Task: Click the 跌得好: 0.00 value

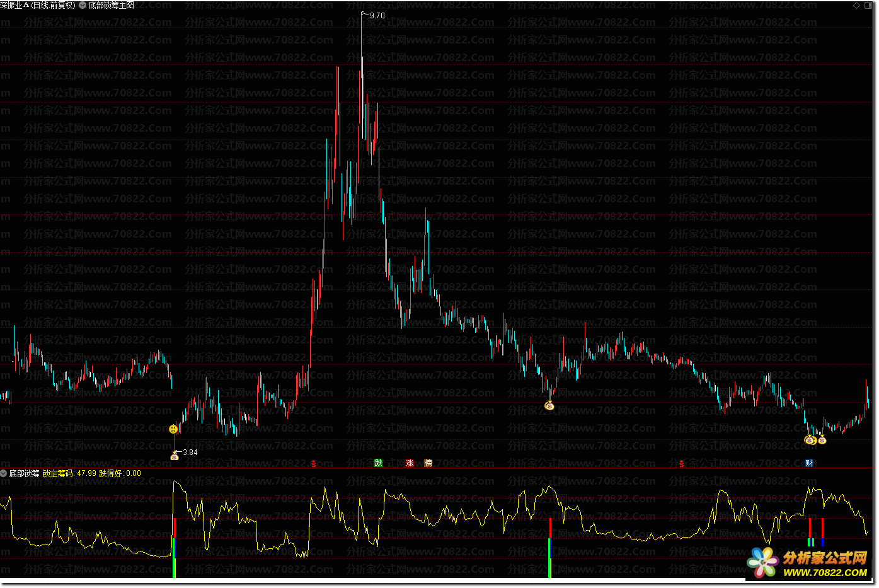Action: click(120, 473)
